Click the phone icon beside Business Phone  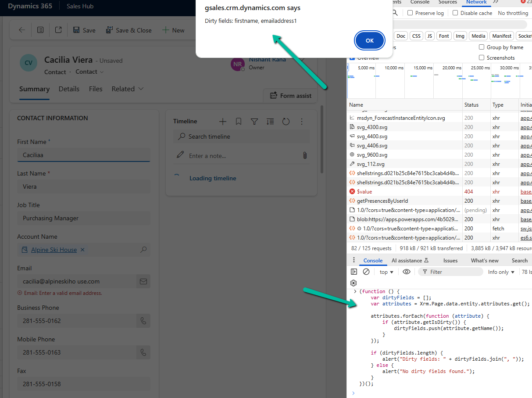coord(143,321)
